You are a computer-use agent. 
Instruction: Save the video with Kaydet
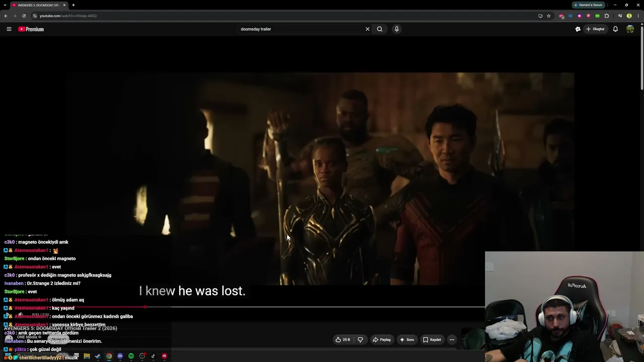[x=432, y=340]
